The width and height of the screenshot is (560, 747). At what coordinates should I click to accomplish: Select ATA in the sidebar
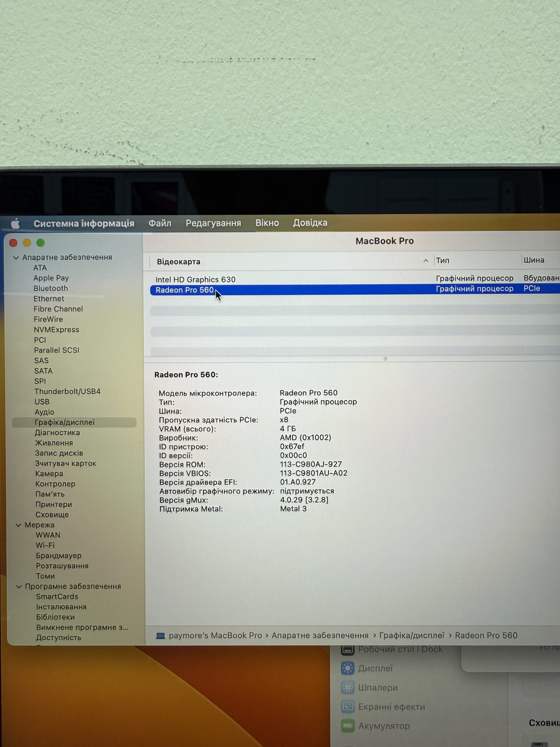(x=40, y=268)
